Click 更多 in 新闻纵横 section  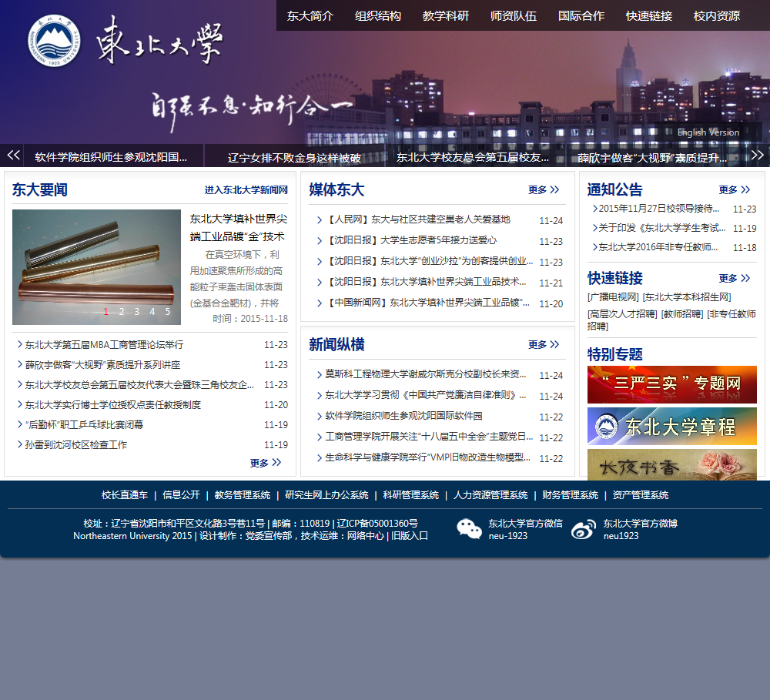click(544, 344)
